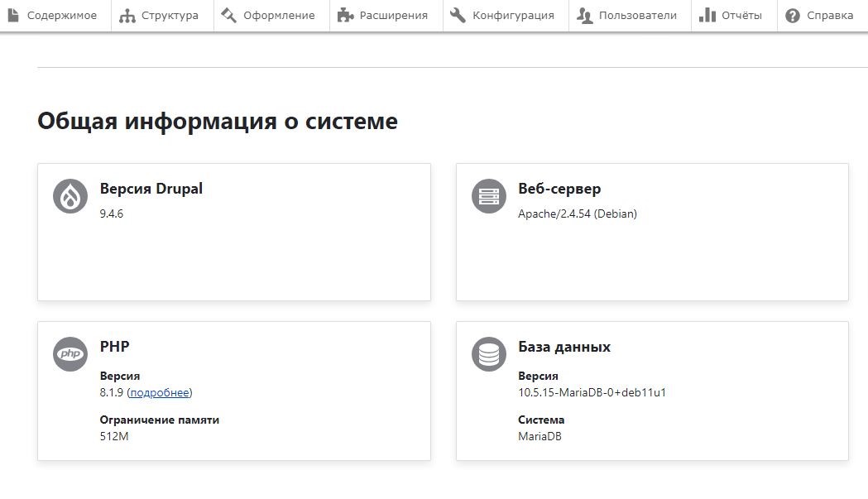Click the Система label in database card

click(541, 420)
